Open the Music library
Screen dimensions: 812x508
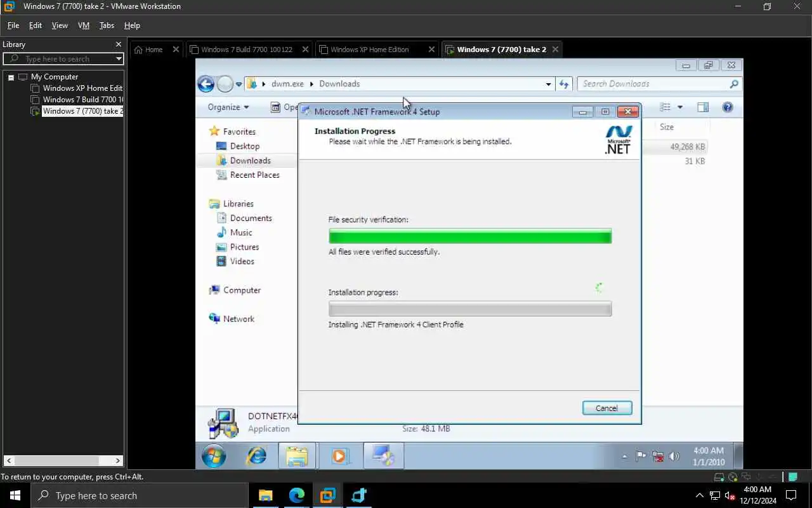[241, 232]
